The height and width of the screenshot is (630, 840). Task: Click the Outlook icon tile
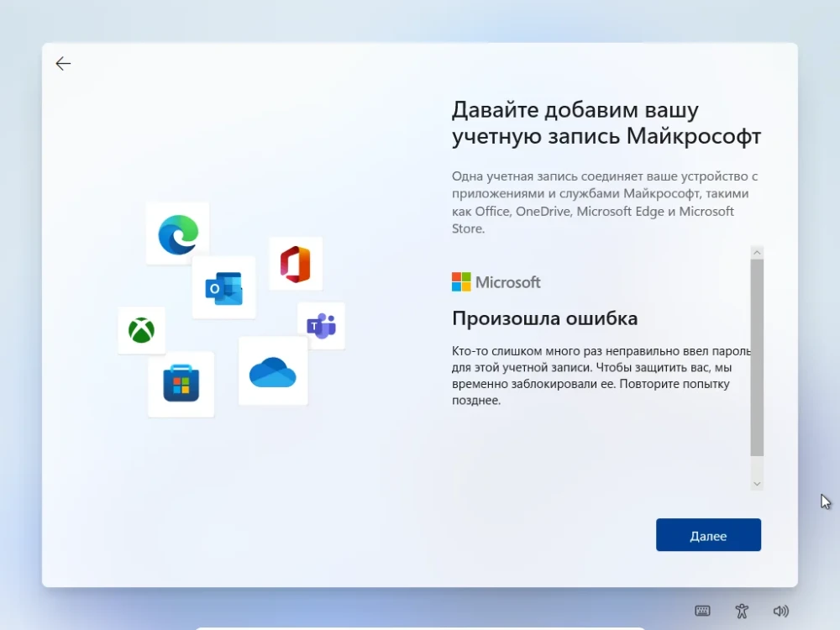point(224,287)
